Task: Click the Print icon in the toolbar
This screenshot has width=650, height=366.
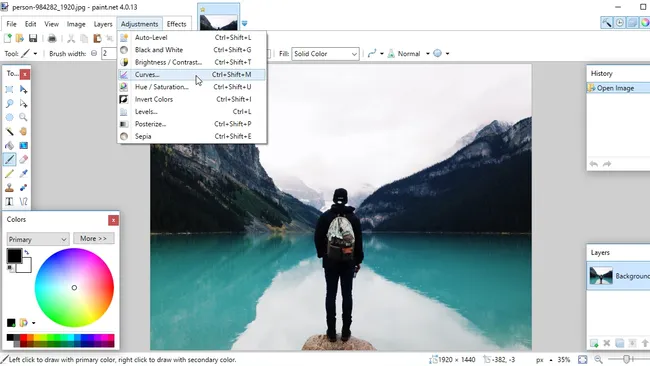Action: 52,39
